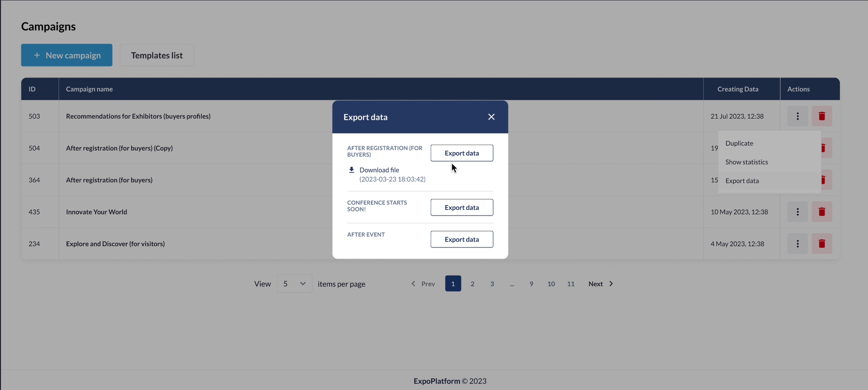This screenshot has height=390, width=868.
Task: Select Export data in the context menu
Action: click(742, 181)
